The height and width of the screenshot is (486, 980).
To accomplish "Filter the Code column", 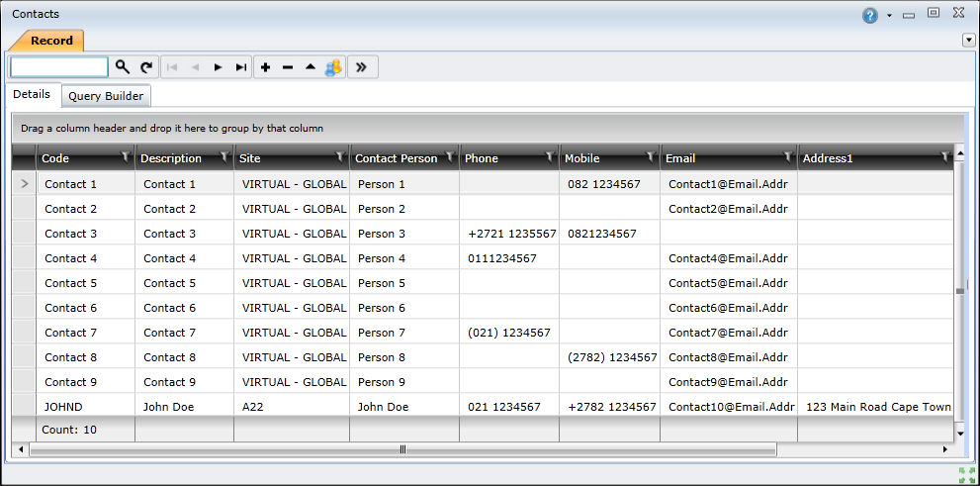I will tap(126, 156).
